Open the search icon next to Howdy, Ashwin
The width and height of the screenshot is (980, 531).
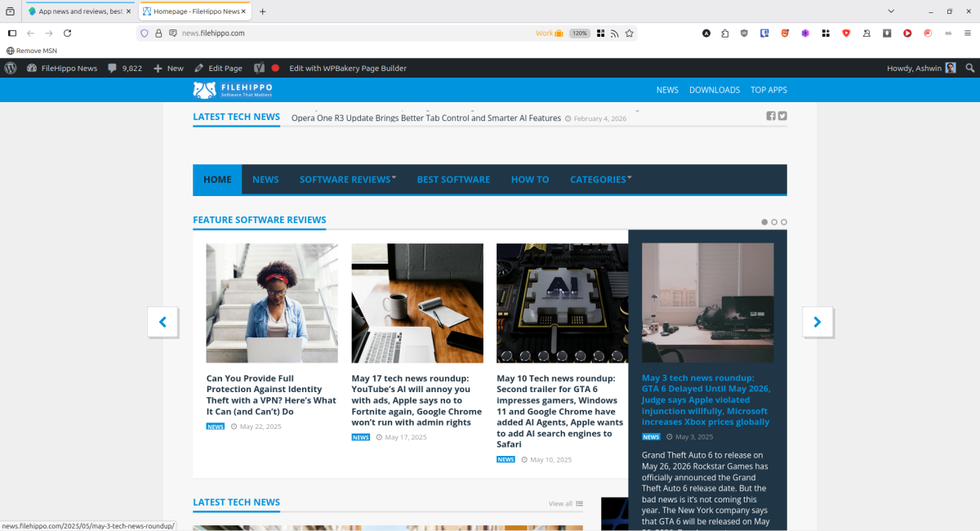coord(970,68)
